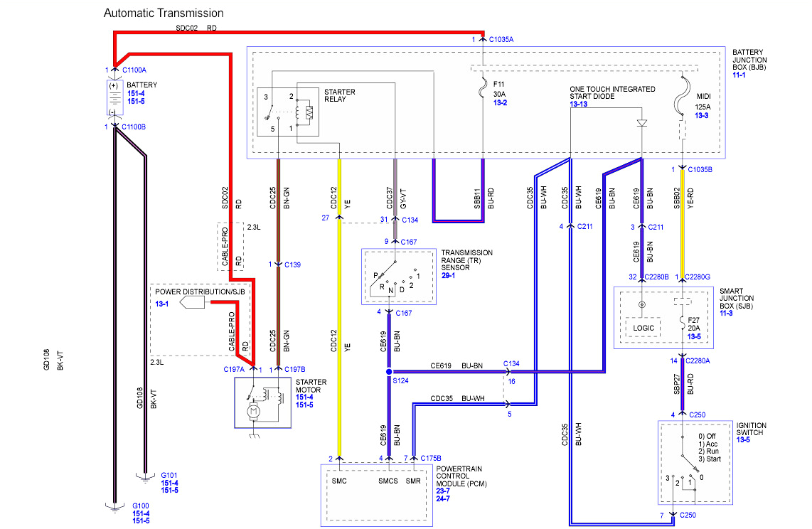812x529 pixels.
Task: Open the 23-7 Powertrain Control Module link
Action: tap(442, 491)
